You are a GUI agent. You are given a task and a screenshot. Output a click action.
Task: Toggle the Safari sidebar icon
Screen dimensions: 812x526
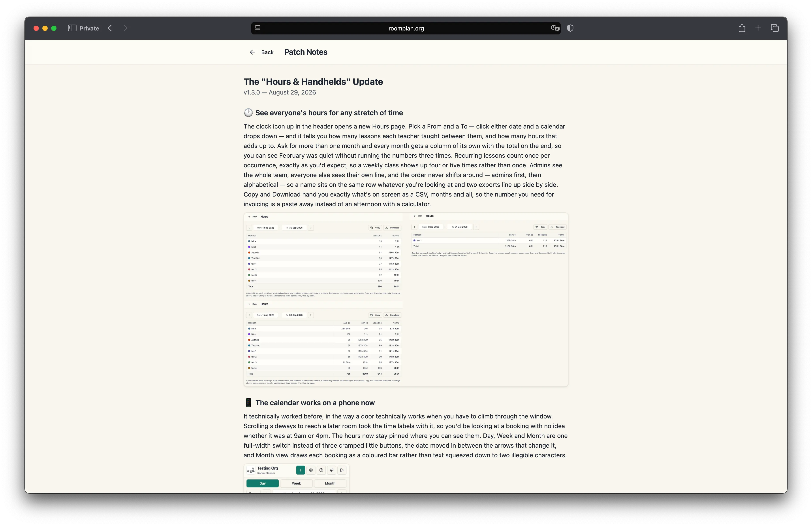pyautogui.click(x=72, y=28)
